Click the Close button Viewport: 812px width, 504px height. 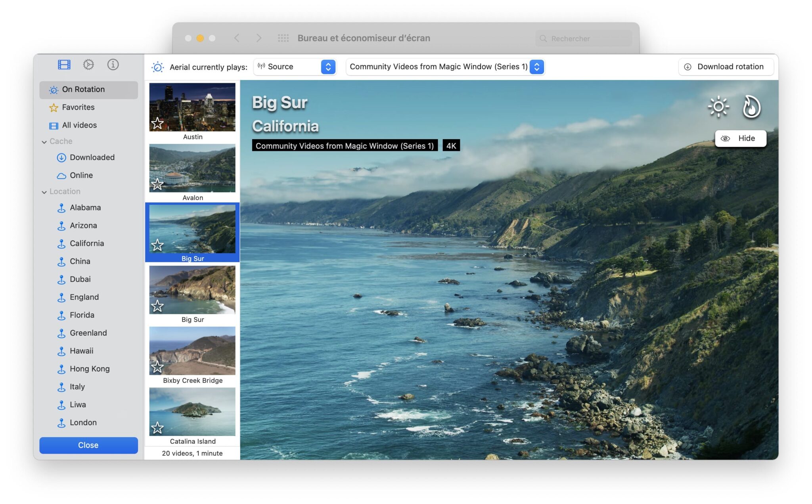(88, 445)
